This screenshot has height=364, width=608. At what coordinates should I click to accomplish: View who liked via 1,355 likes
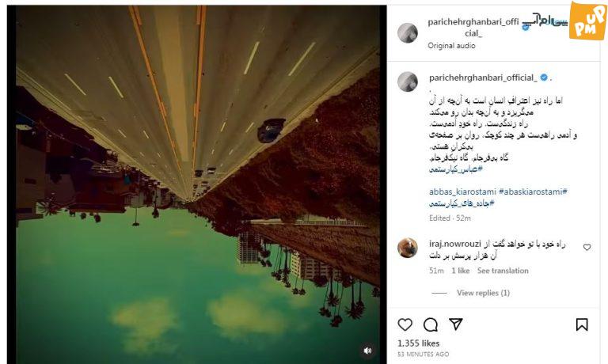click(418, 343)
